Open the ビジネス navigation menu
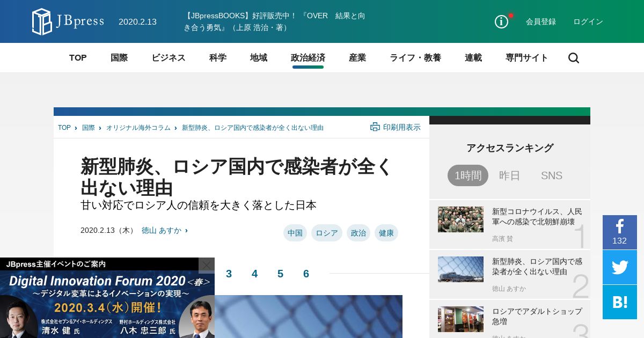 [169, 58]
